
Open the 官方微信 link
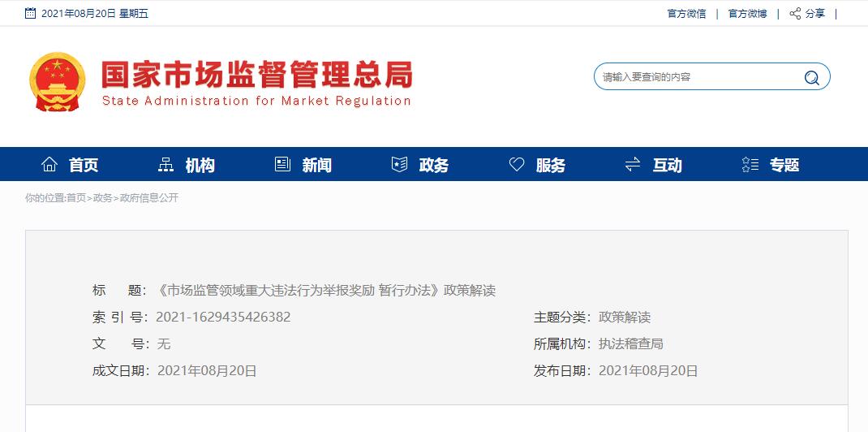tap(686, 14)
